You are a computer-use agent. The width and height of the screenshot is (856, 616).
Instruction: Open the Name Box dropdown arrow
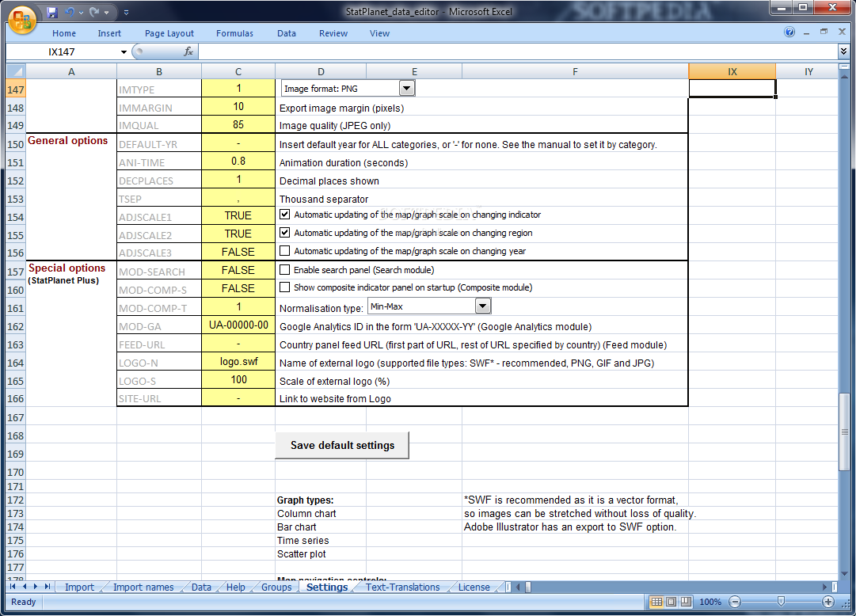point(124,52)
